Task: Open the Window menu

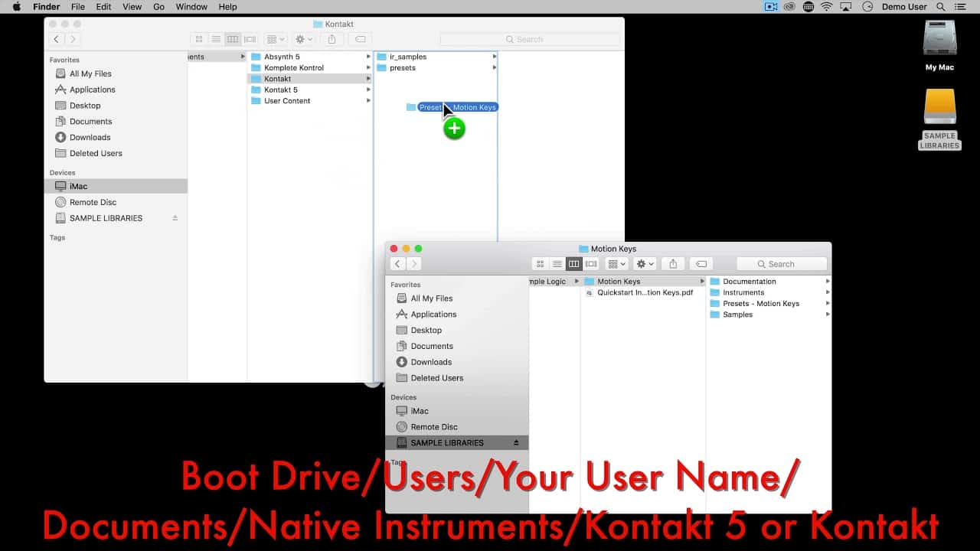Action: (x=191, y=6)
